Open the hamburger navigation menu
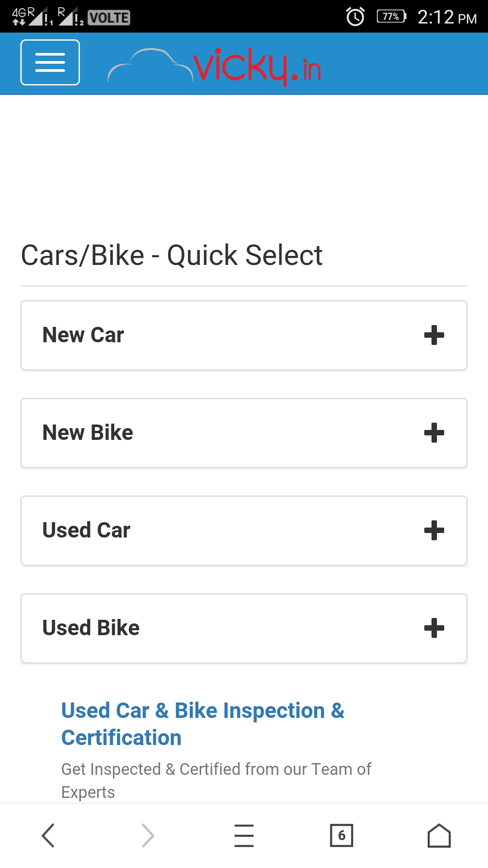Viewport: 488px width, 868px height. pos(50,62)
